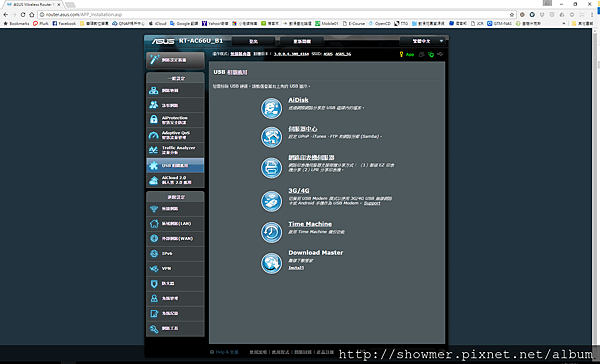
Task: Click the AiCloud 2.0 cloud icon
Action: coord(154,180)
